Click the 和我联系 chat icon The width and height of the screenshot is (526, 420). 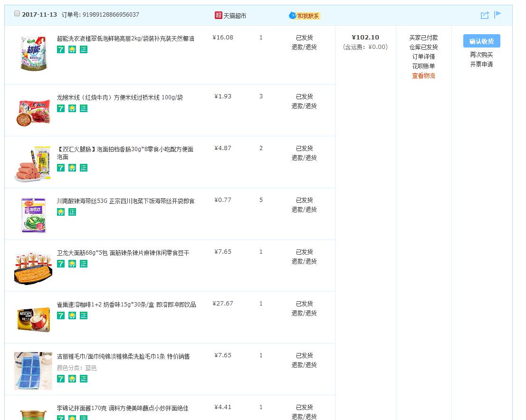292,16
